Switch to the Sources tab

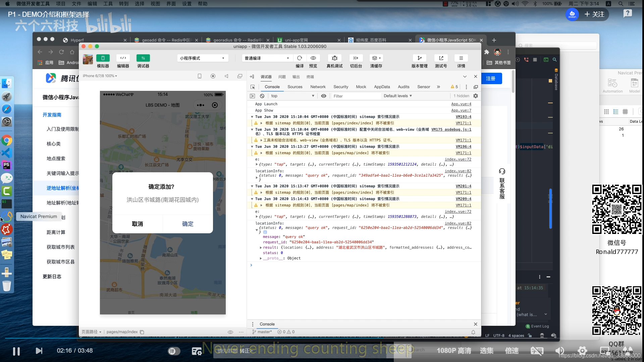pos(295,87)
